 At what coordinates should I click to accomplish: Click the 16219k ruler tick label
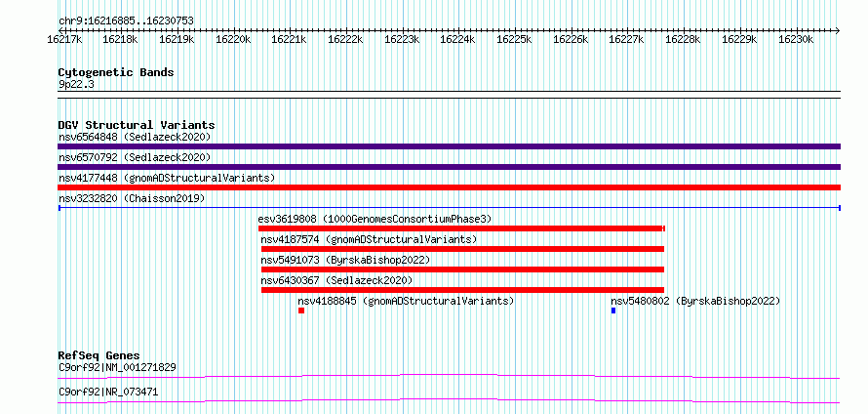coord(177,40)
